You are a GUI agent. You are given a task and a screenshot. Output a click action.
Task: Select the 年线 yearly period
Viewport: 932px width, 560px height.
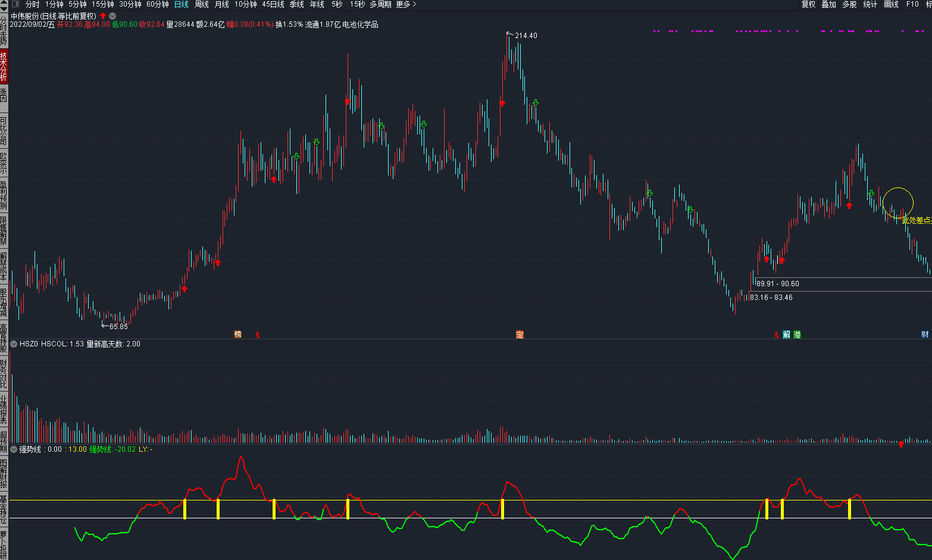point(317,4)
